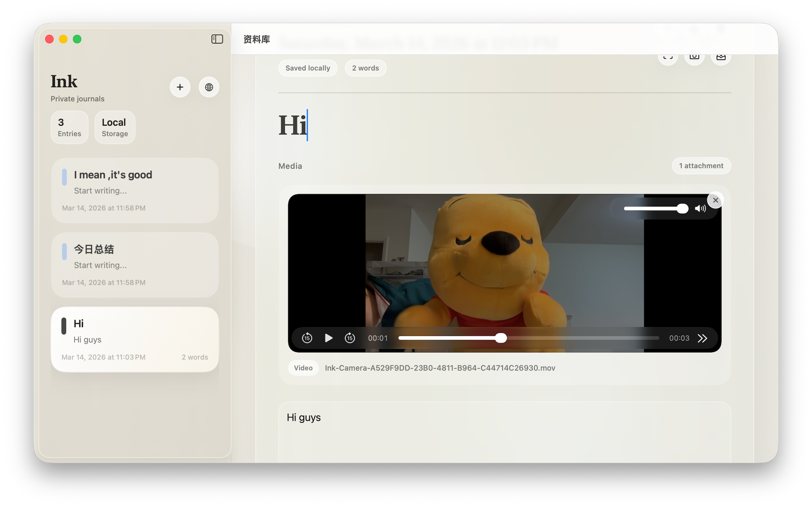Click the Ink app title
Screen dimensions: 812x508
64,82
